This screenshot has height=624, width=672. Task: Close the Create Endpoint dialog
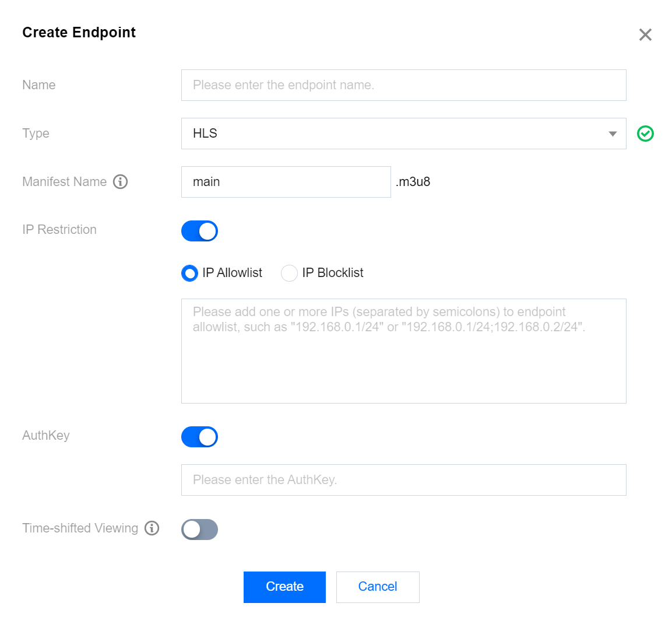coord(645,34)
